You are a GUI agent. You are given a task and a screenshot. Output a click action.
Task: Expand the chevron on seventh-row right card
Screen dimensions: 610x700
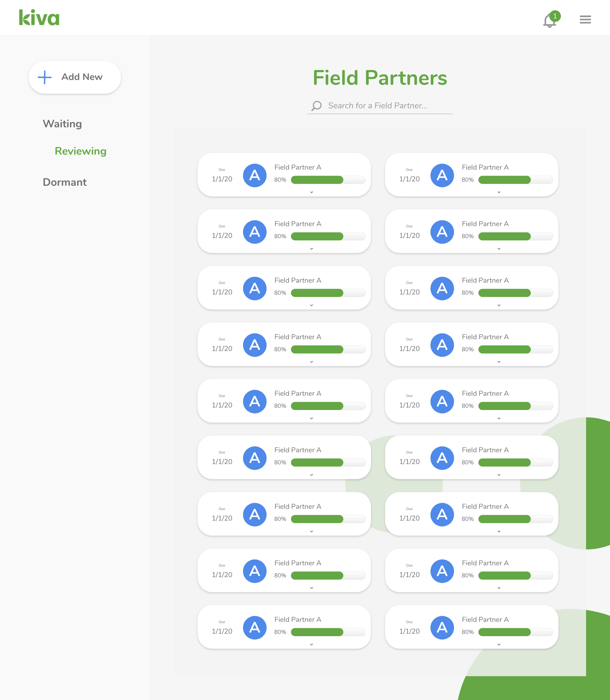tap(499, 531)
